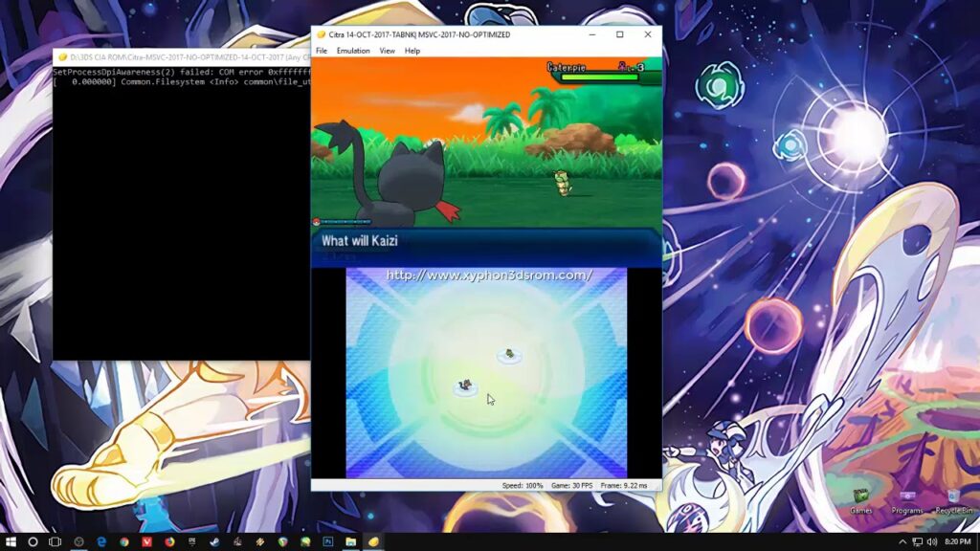Screen dimensions: 980x551
Task: Open Photoshop from the taskbar
Action: click(x=328, y=541)
